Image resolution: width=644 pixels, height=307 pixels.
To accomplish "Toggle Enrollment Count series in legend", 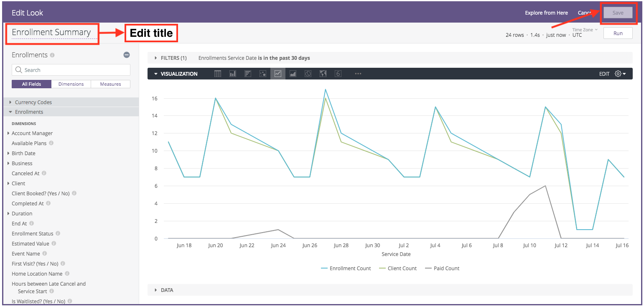I will coord(346,269).
